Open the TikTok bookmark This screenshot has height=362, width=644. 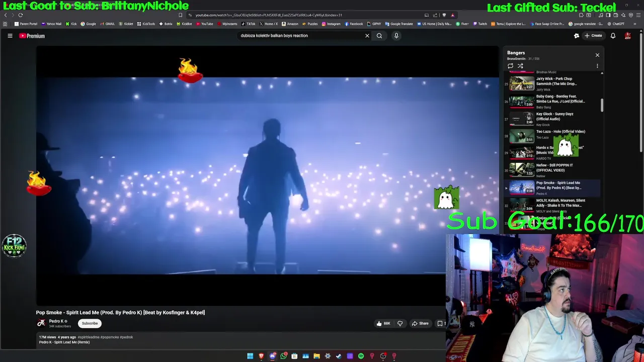(248, 24)
